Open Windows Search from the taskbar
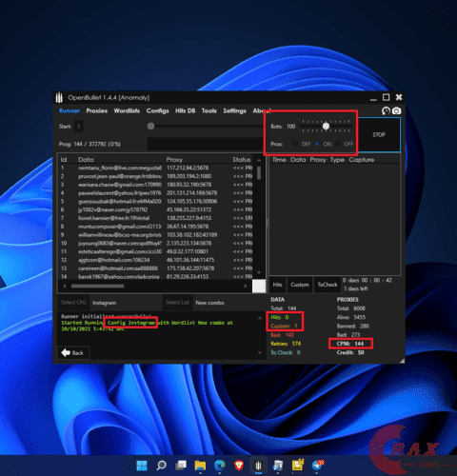Viewport: 457px width, 476px height. pos(161,466)
